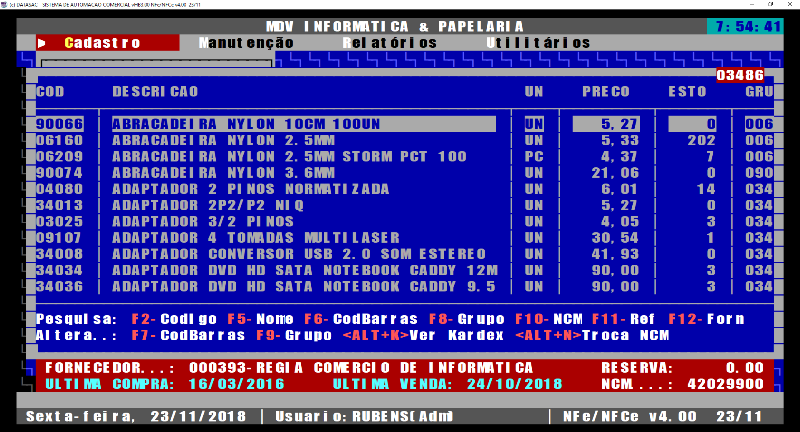
Task: Click the UN column header
Action: click(x=534, y=92)
